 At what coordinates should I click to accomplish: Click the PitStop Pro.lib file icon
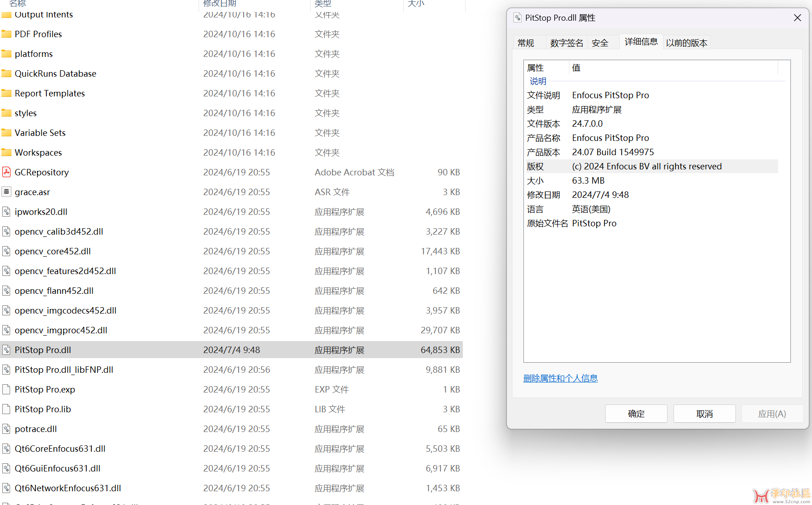pos(6,409)
